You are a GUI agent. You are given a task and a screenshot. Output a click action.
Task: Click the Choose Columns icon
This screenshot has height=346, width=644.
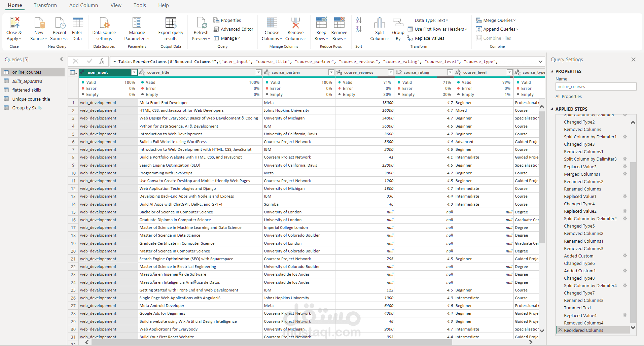(272, 23)
